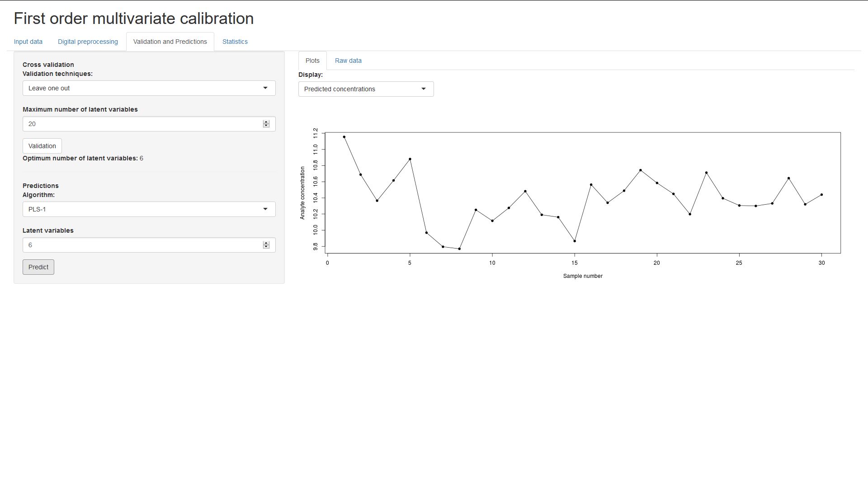
Task: Click the highest data point on the plot
Action: (344, 137)
